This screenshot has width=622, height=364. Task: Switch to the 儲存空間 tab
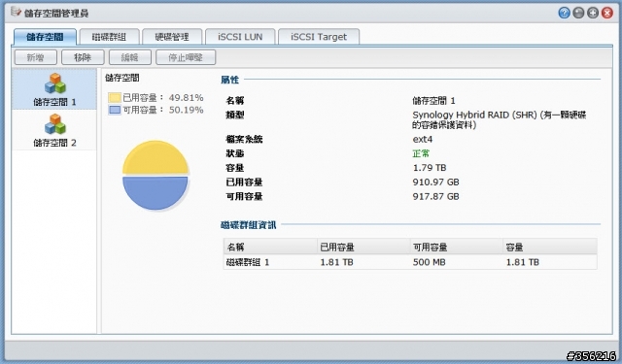click(45, 37)
